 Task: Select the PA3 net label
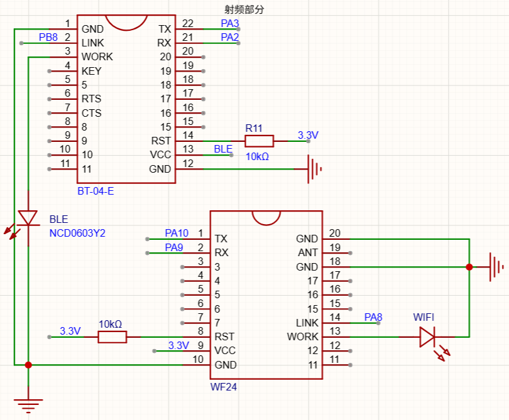pyautogui.click(x=230, y=23)
